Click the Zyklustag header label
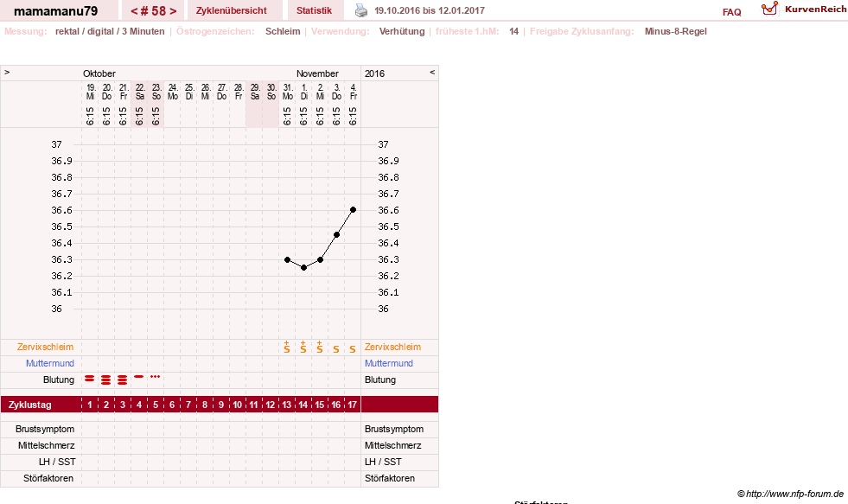 point(29,405)
